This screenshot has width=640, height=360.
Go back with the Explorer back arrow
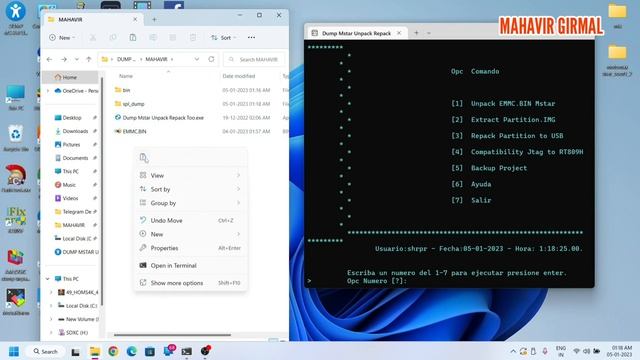[49, 60]
